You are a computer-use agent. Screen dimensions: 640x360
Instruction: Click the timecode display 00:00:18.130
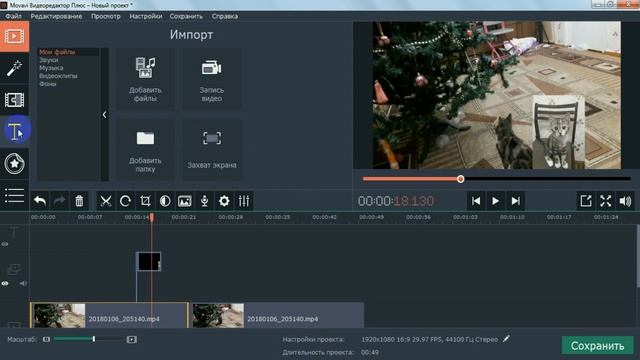(x=396, y=201)
